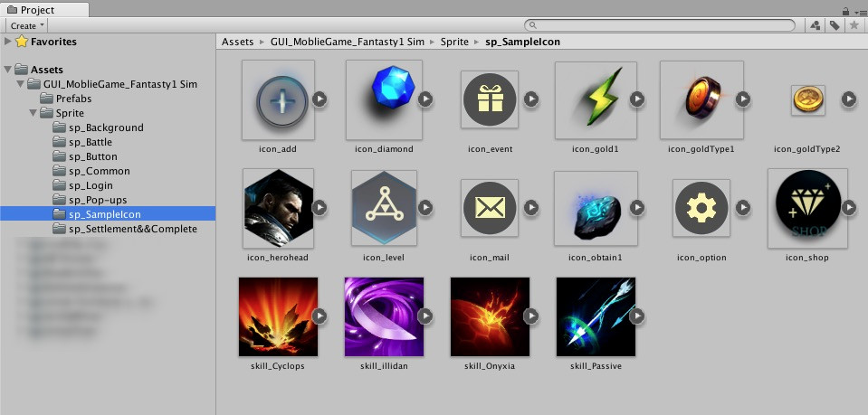The height and width of the screenshot is (415, 868).
Task: Select the sp_Button folder
Action: click(85, 156)
